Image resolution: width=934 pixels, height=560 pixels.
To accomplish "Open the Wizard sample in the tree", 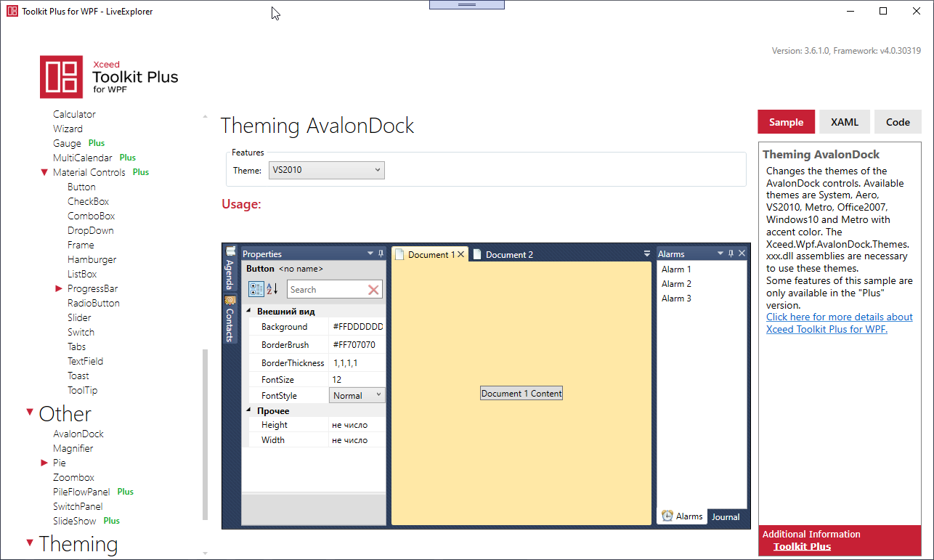I will pos(68,129).
